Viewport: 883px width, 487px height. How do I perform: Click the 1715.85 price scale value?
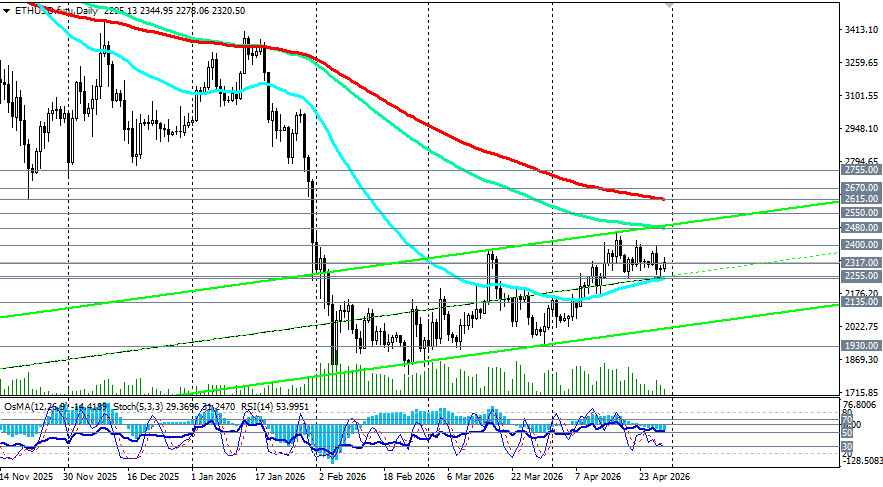(862, 392)
